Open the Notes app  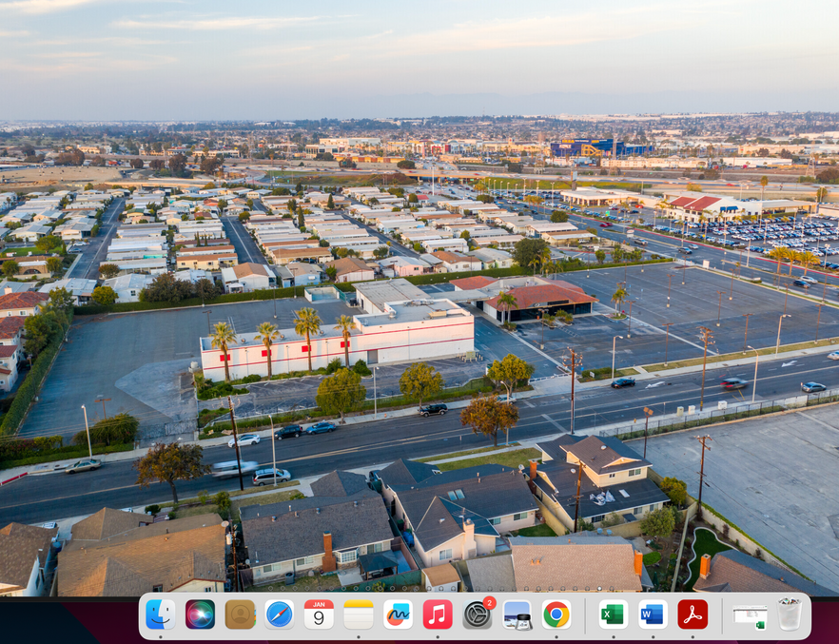pyautogui.click(x=359, y=615)
